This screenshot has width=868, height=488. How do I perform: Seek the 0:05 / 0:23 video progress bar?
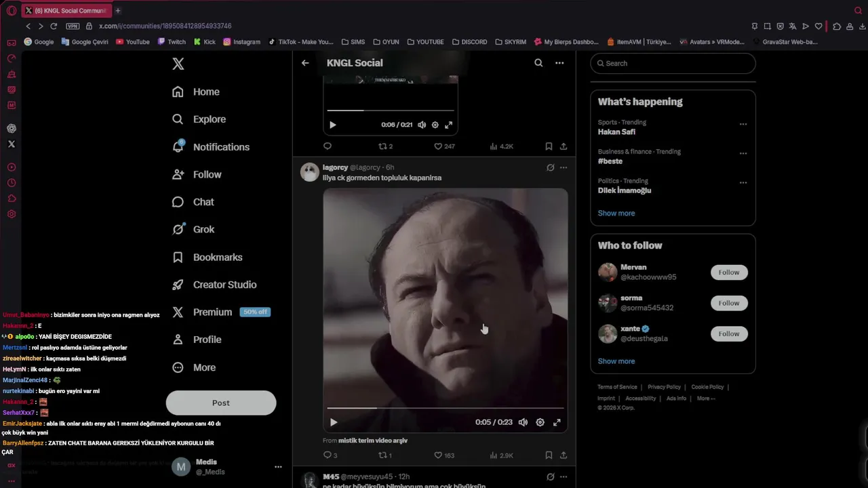tap(445, 408)
